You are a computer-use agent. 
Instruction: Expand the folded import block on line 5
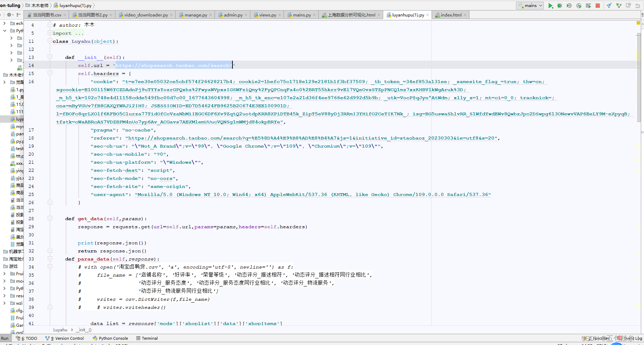point(50,33)
